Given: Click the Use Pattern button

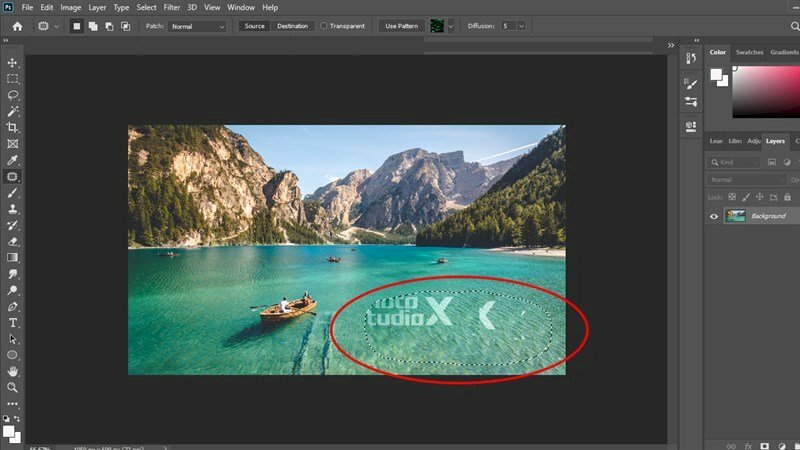Looking at the screenshot, I should (x=400, y=26).
